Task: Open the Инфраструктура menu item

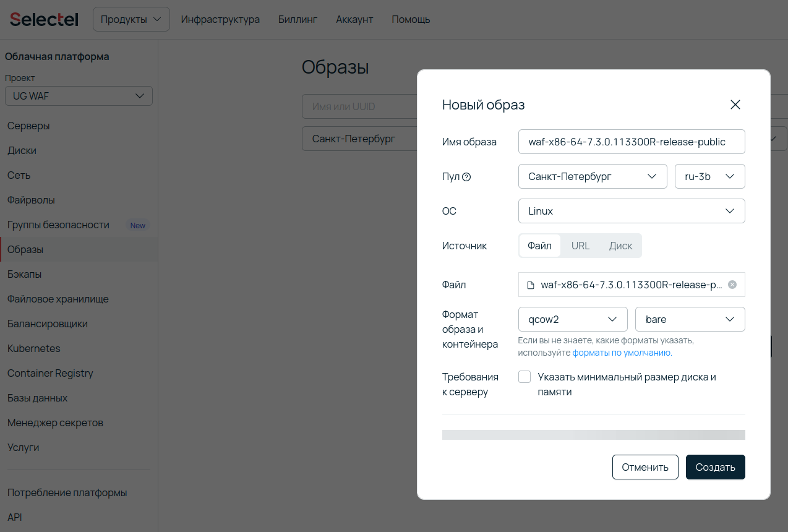Action: [220, 19]
